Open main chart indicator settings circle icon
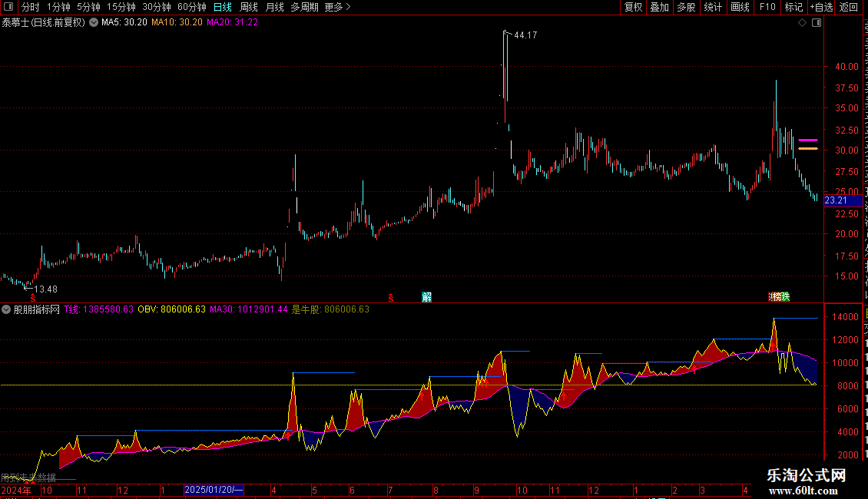868x499 pixels. [94, 22]
